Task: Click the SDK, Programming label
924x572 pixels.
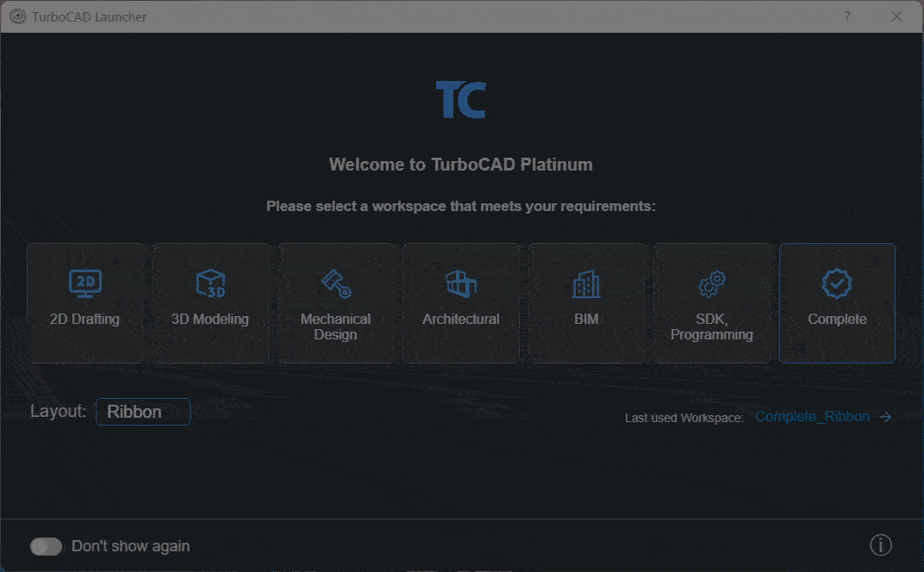Action: point(712,327)
